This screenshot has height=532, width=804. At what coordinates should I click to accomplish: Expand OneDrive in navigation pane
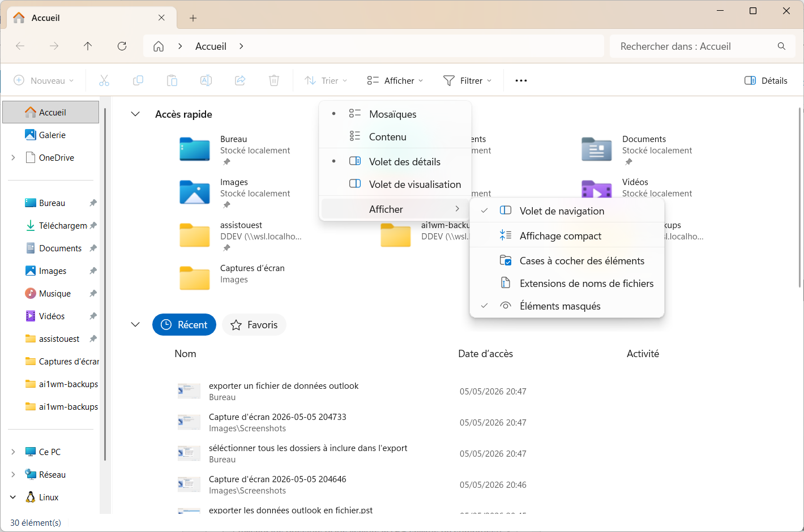point(13,157)
